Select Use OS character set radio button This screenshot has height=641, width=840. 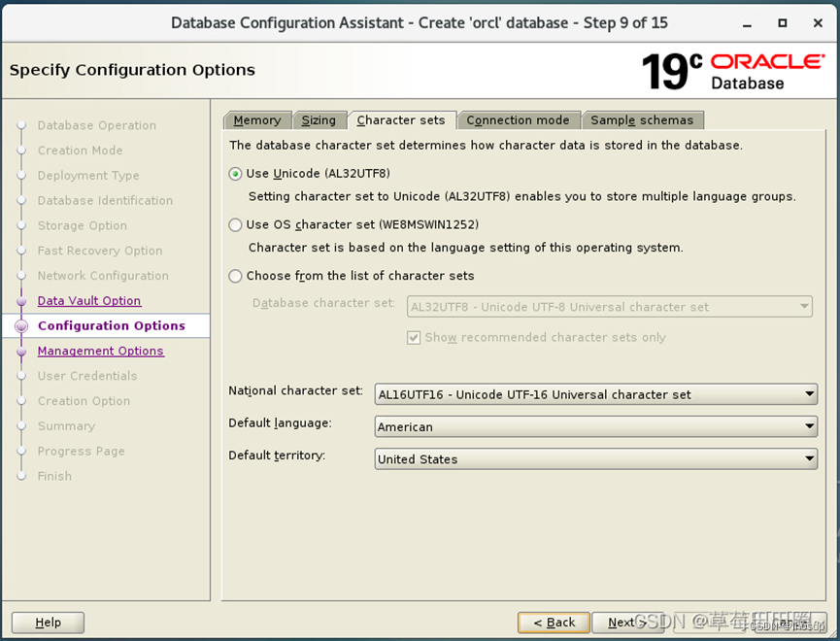tap(235, 225)
